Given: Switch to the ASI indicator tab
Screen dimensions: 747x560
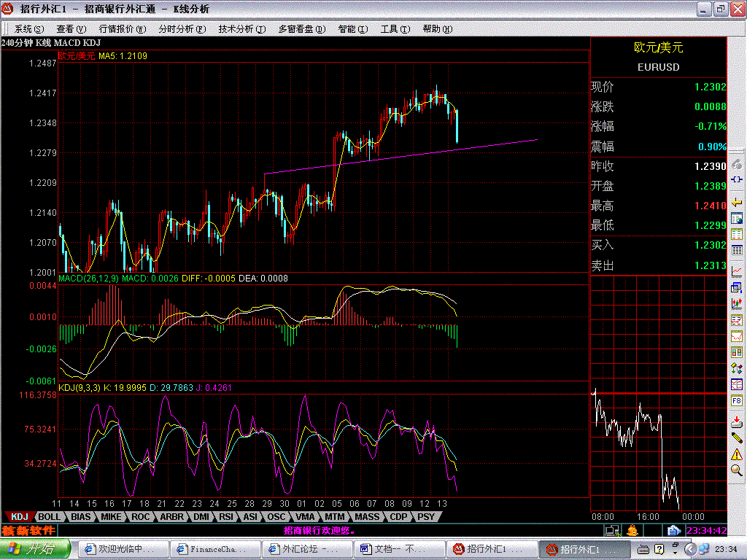Looking at the screenshot, I should 250,517.
